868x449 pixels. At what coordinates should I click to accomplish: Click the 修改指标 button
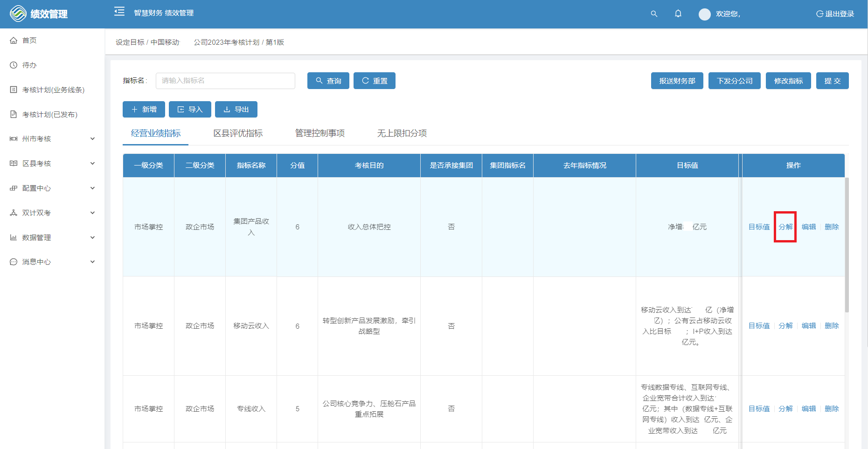[x=788, y=81]
